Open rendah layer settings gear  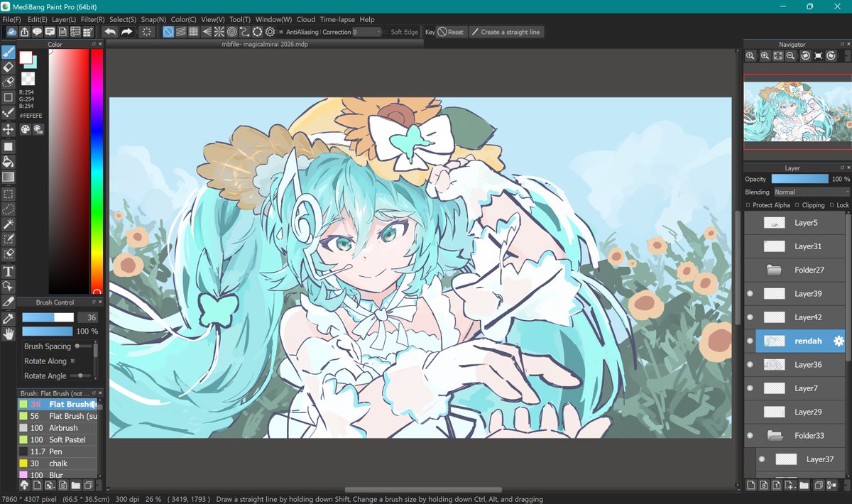point(839,341)
